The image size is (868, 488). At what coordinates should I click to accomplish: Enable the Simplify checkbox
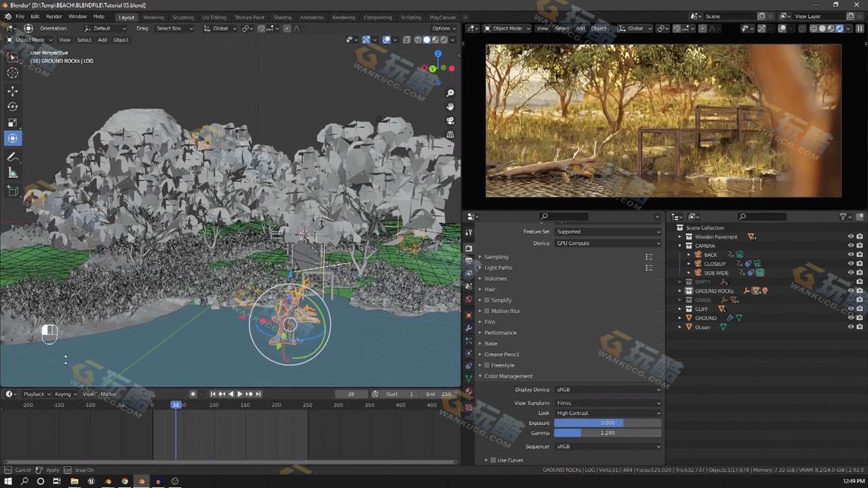[486, 300]
